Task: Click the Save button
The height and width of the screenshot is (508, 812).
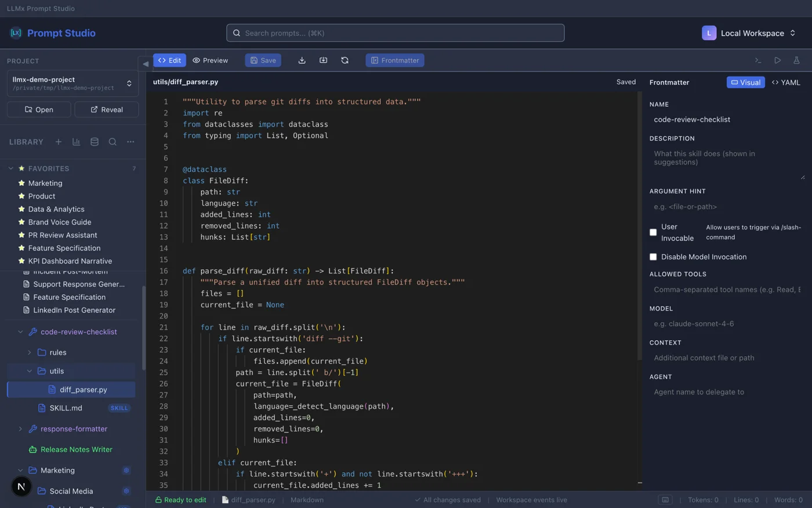Action: click(x=263, y=60)
